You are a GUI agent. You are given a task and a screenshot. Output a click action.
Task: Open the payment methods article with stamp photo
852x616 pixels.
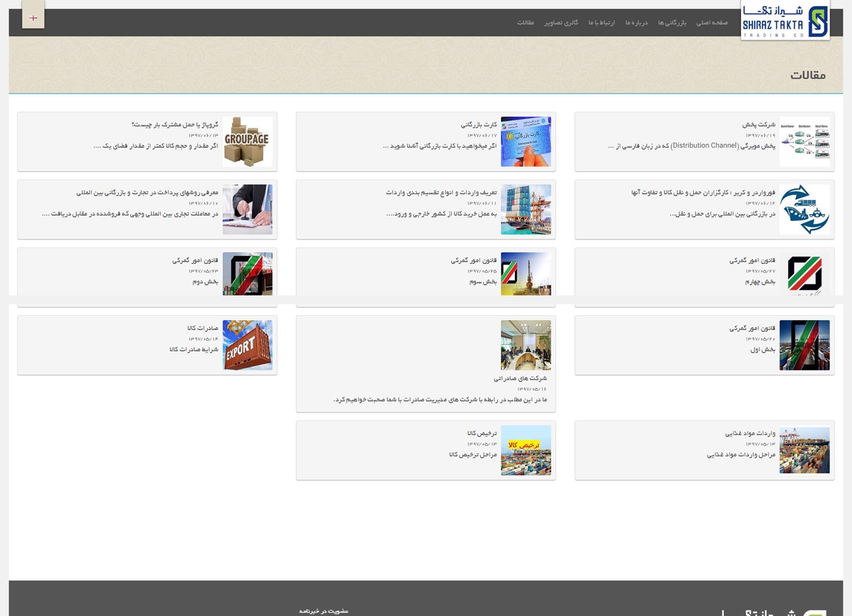tap(147, 193)
